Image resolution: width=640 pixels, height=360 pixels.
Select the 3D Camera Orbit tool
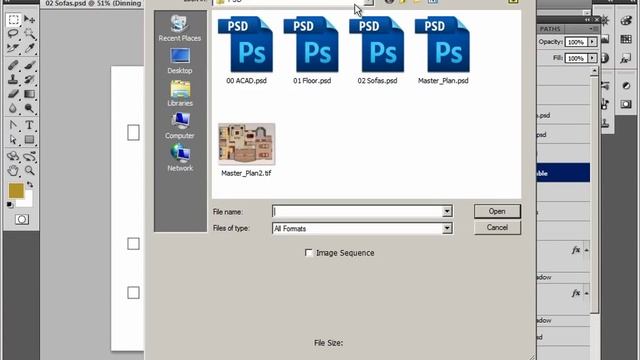click(x=29, y=156)
